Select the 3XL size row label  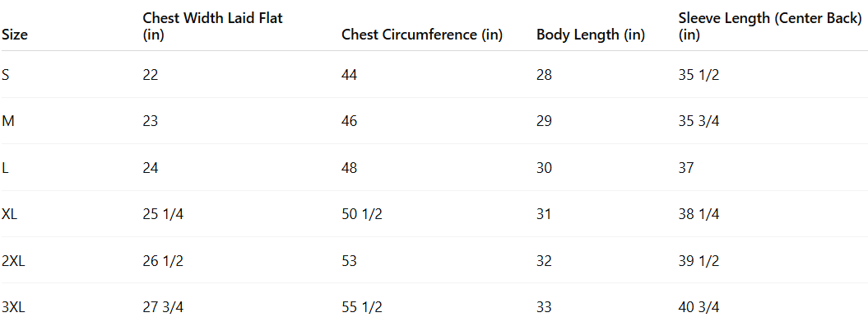13,307
